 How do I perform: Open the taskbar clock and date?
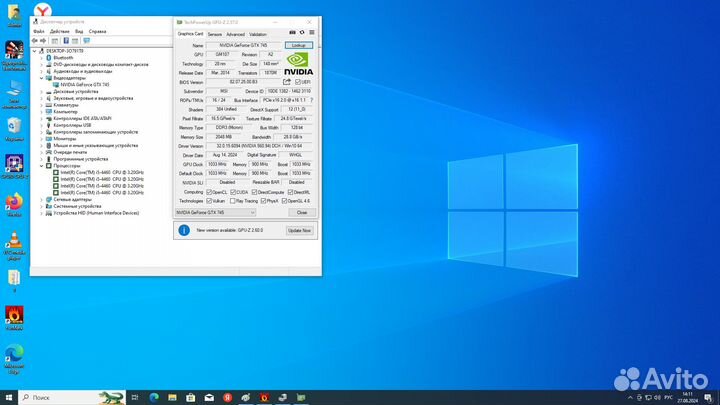pyautogui.click(x=687, y=398)
